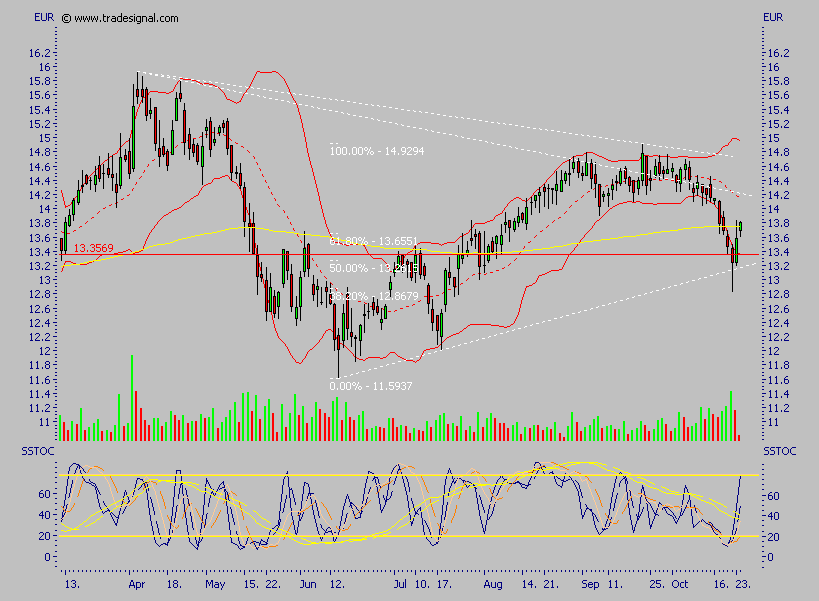
Task: Select the 100.00% - 14.9294 Fibonacci label
Action: 369,150
